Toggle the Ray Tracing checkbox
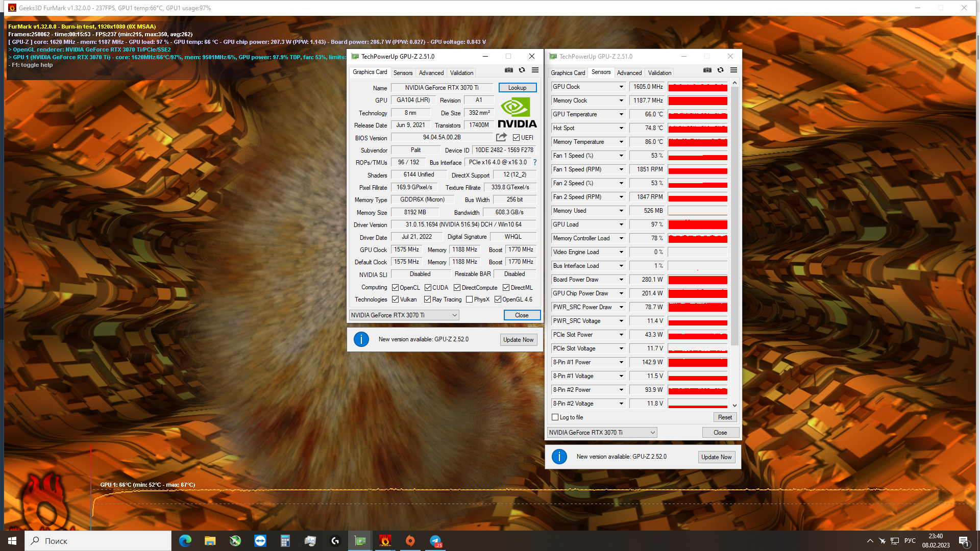980x551 pixels. [x=428, y=299]
